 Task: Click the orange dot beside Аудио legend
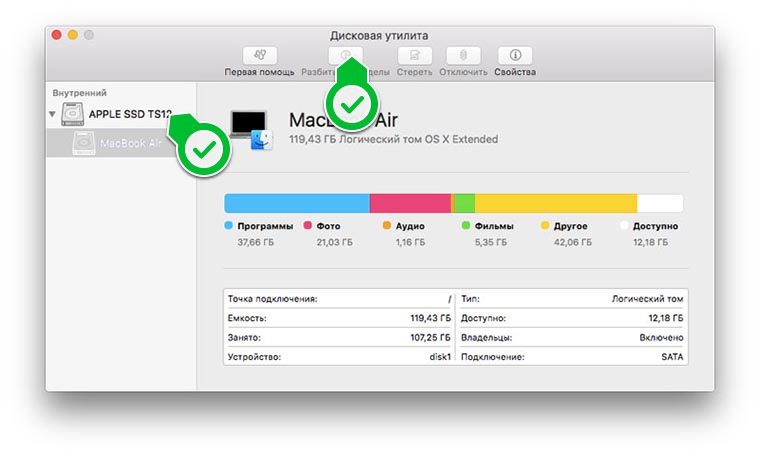click(387, 225)
